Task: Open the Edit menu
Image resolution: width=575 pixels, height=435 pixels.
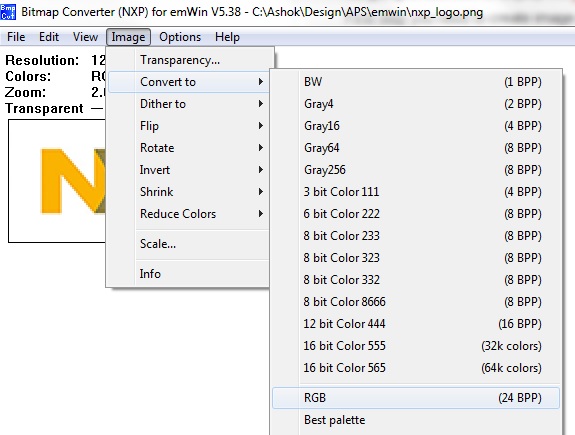Action: pyautogui.click(x=49, y=37)
